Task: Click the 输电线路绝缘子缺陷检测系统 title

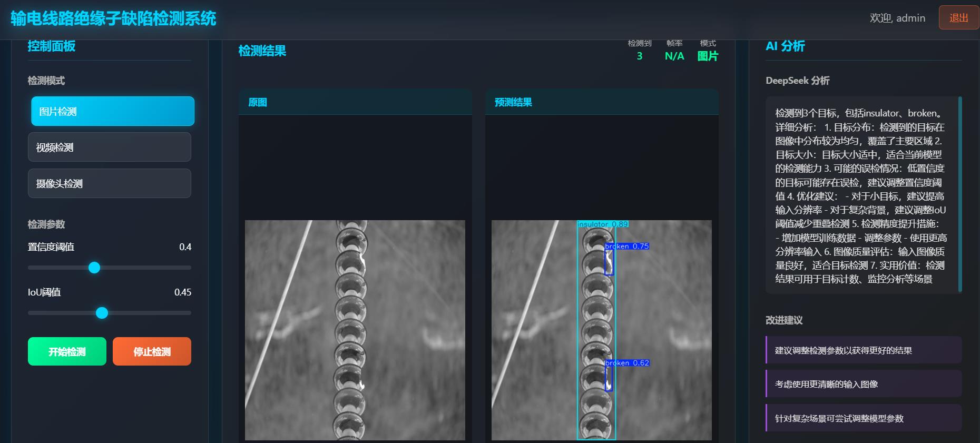Action: pyautogui.click(x=113, y=18)
